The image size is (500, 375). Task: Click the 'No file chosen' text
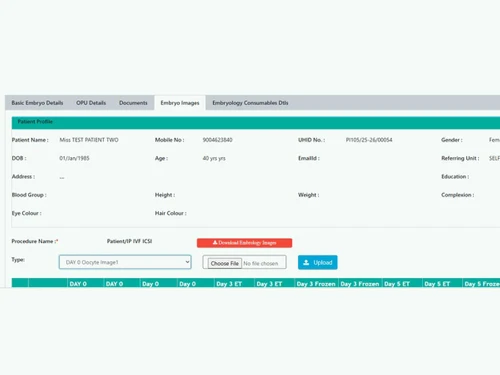[261, 263]
